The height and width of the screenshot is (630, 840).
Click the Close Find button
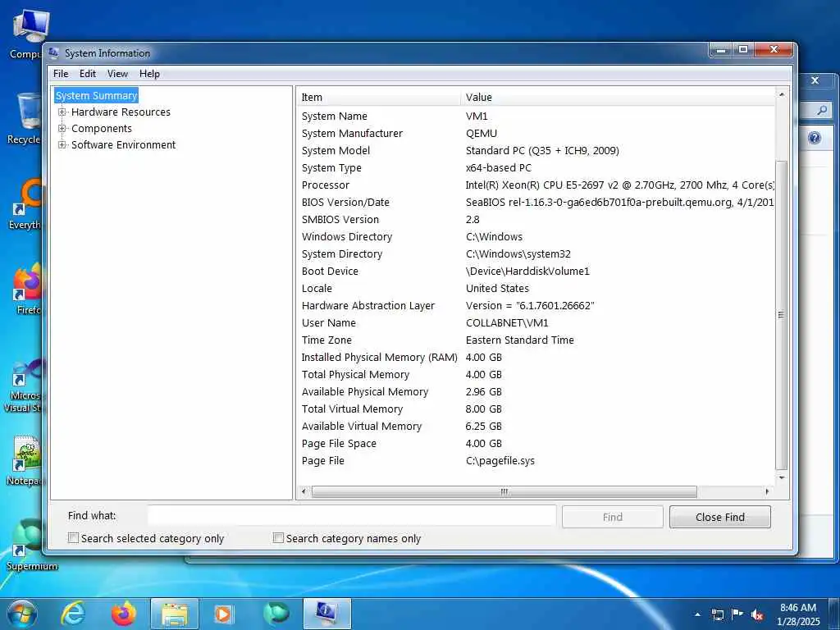point(720,517)
